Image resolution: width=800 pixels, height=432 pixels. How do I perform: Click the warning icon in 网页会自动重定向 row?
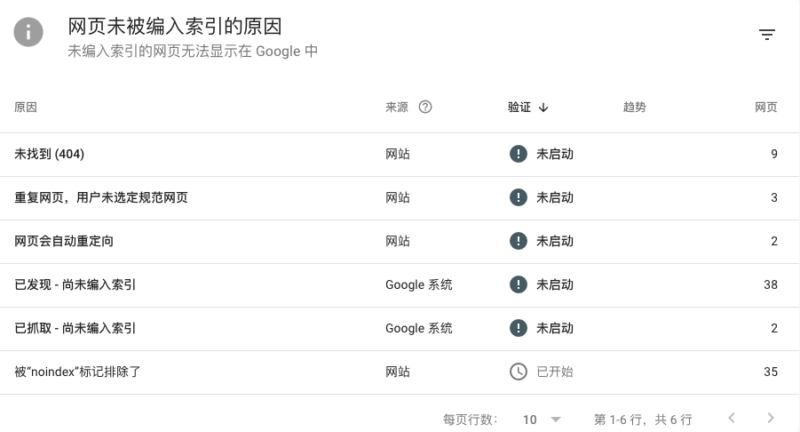(518, 241)
